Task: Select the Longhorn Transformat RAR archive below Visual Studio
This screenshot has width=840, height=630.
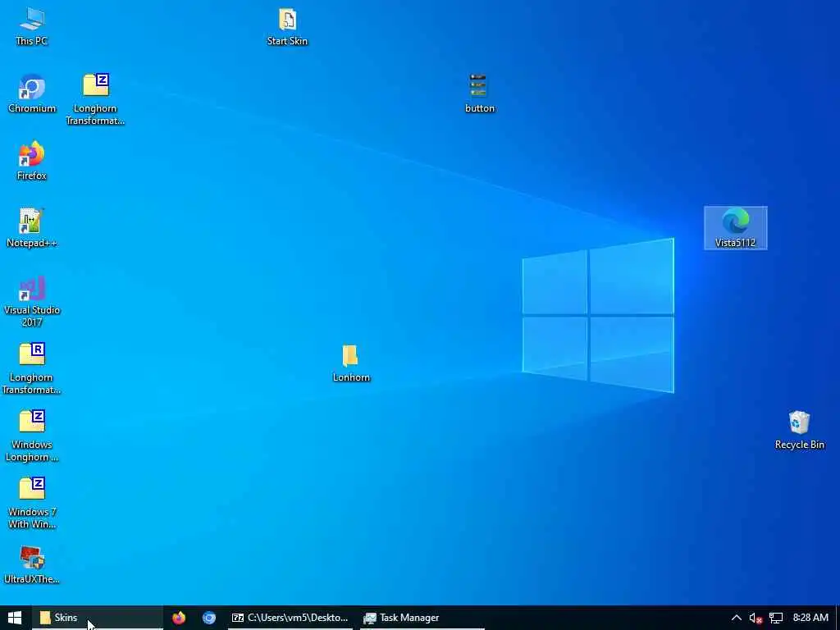Action: click(x=32, y=369)
